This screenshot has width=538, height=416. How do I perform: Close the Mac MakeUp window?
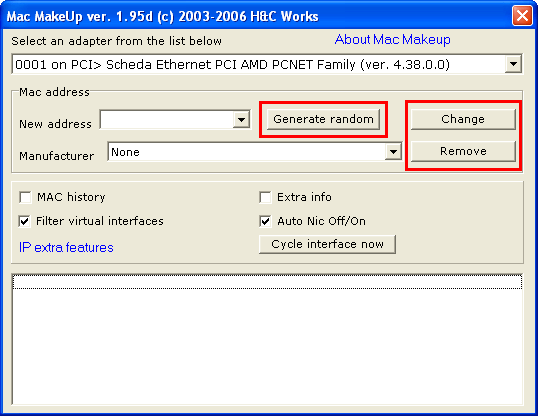tap(522, 15)
